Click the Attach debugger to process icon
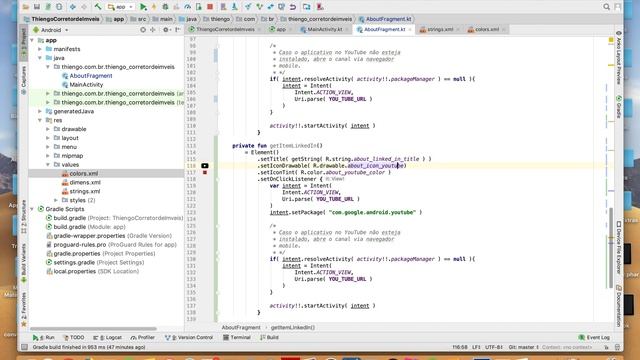The image size is (640, 360). click(199, 7)
